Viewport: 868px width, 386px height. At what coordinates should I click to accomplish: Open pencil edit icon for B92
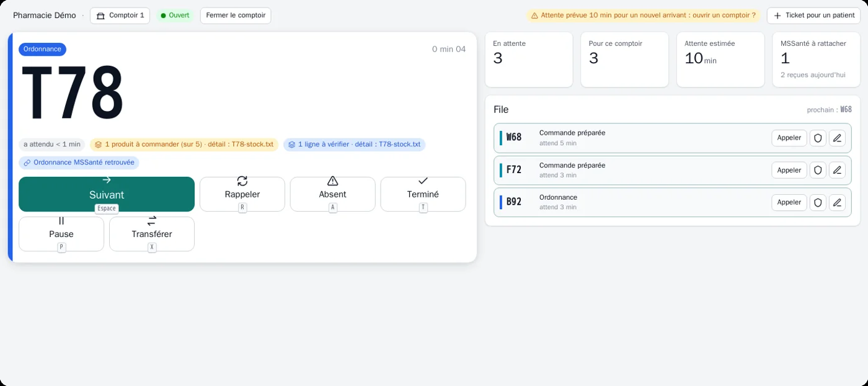pos(837,202)
